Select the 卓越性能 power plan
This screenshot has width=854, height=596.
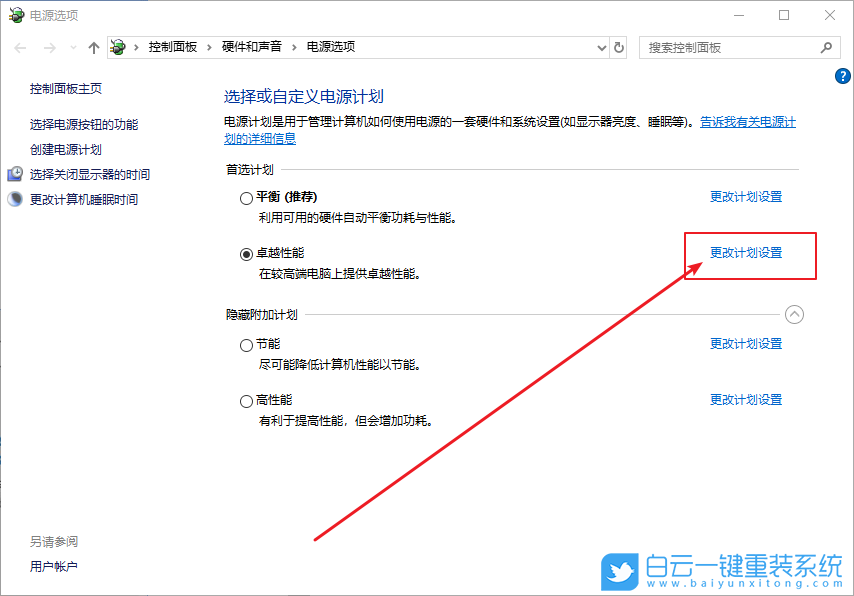(x=246, y=253)
